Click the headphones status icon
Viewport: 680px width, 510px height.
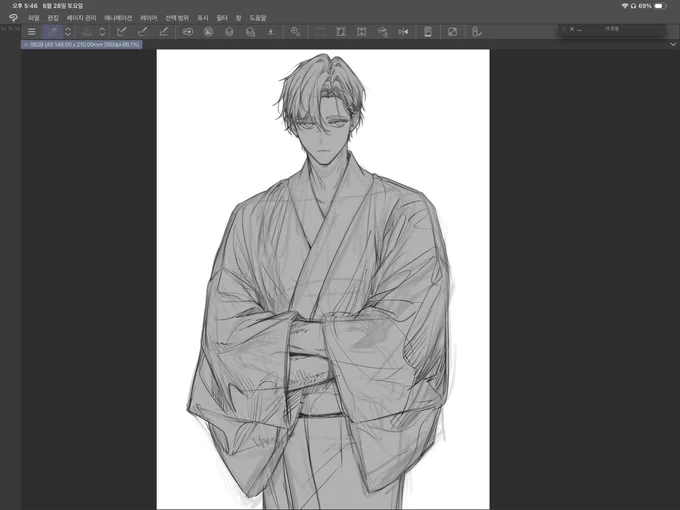(x=633, y=6)
